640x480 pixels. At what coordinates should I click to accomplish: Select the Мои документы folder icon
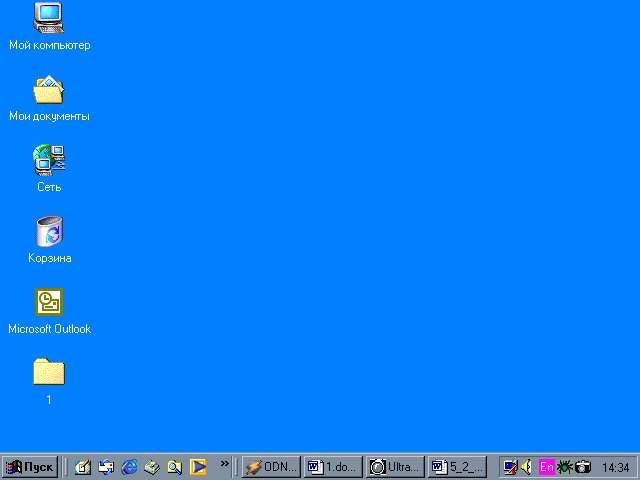click(49, 89)
